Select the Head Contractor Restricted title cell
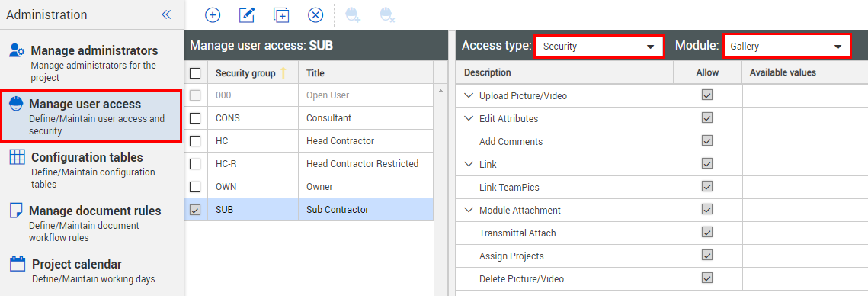The image size is (868, 296). pos(366,164)
